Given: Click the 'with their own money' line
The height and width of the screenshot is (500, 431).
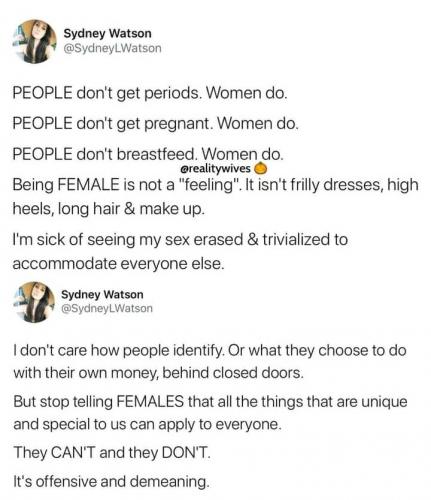Looking at the screenshot, I should pos(158,373).
